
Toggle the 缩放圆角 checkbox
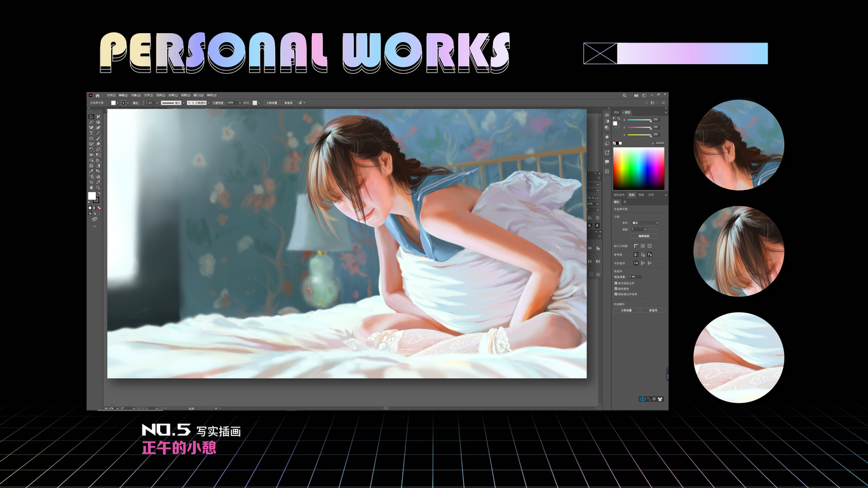point(616,288)
